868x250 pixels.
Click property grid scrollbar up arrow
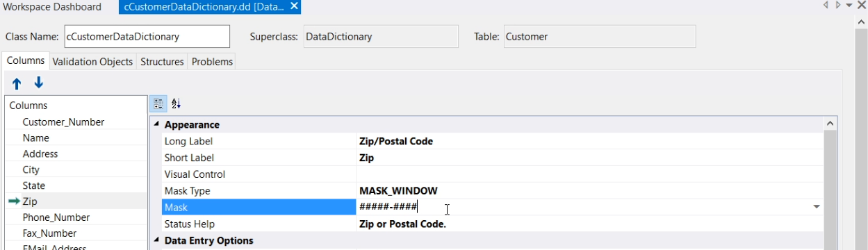pyautogui.click(x=830, y=124)
